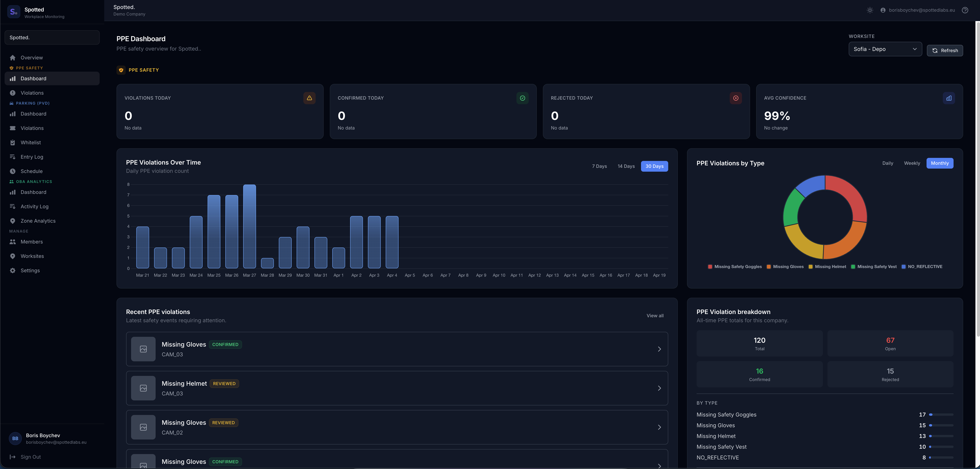
Task: Open the help icon in top bar
Action: 965,10
